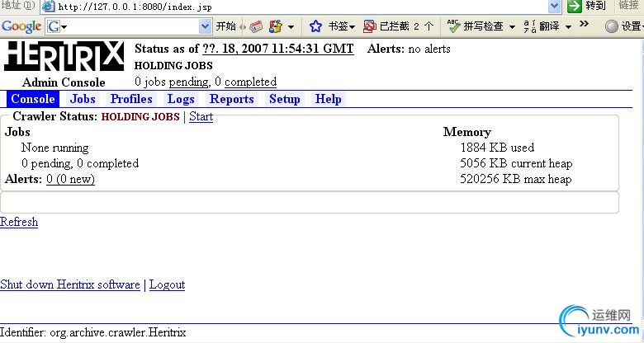Click the green Go arrow button

coord(574,6)
